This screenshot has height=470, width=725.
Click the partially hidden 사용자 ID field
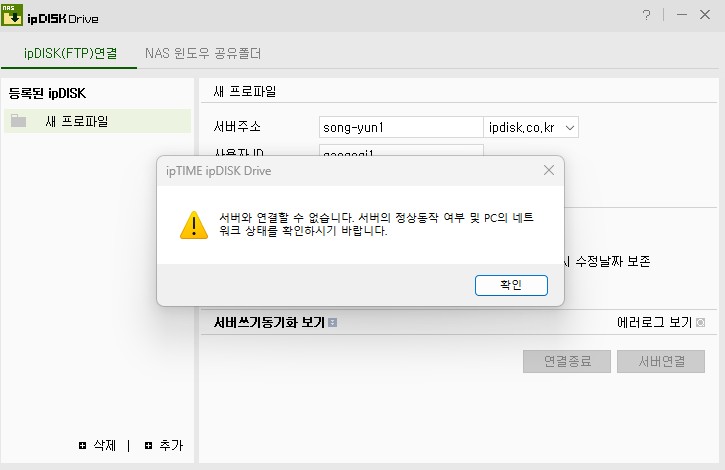[401, 150]
